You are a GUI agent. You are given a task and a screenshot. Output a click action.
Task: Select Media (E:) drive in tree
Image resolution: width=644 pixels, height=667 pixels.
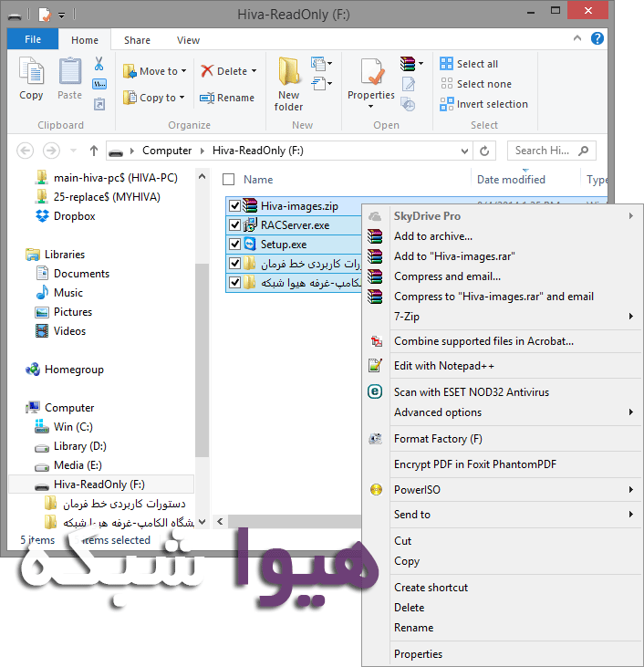coord(68,465)
